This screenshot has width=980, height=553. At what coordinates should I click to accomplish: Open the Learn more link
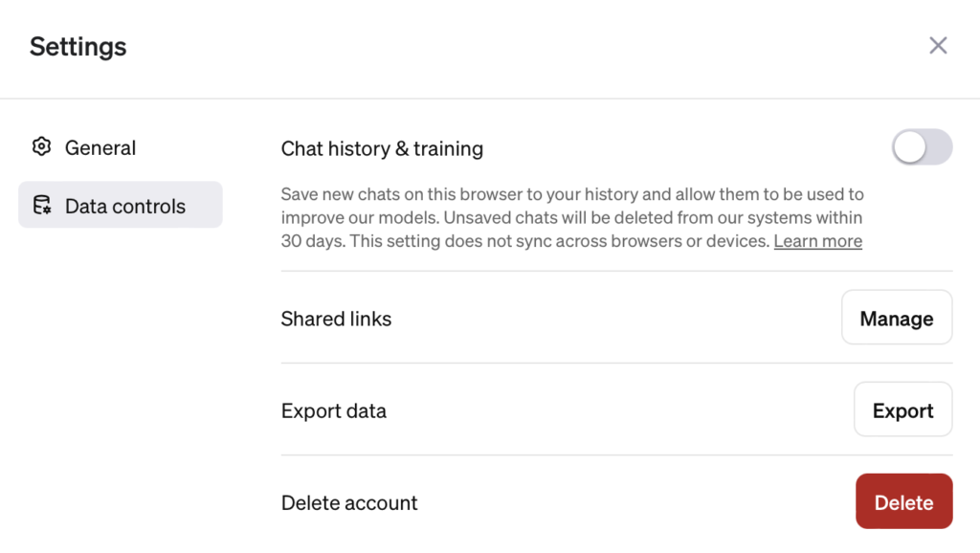click(817, 241)
